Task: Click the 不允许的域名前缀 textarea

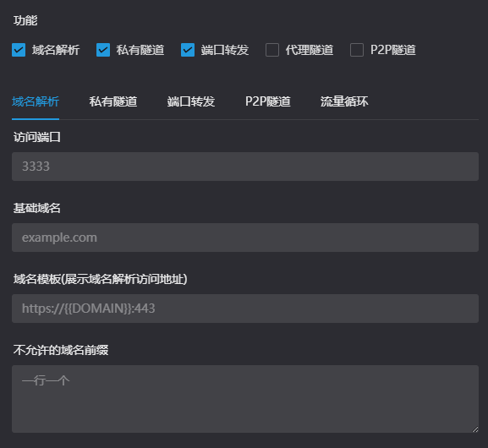Action: pyautogui.click(x=245, y=399)
